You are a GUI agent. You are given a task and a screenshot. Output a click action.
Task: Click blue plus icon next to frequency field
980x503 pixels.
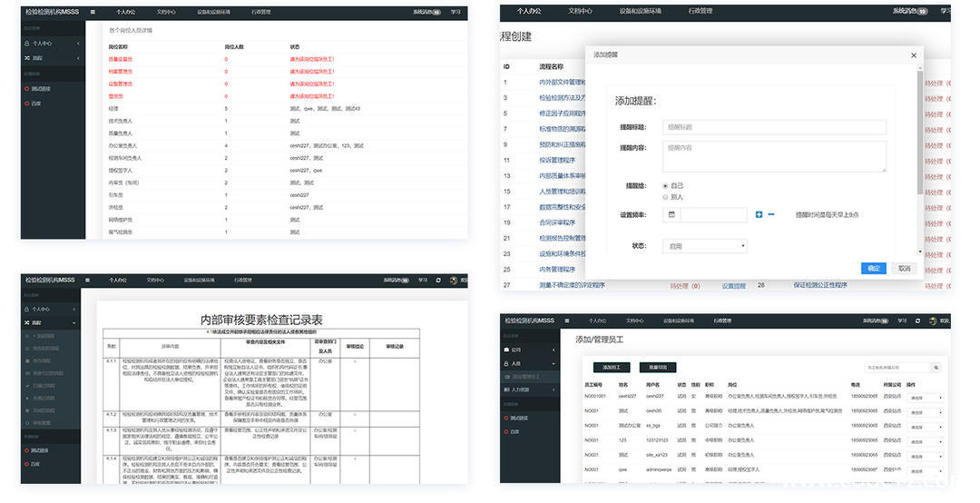click(759, 214)
